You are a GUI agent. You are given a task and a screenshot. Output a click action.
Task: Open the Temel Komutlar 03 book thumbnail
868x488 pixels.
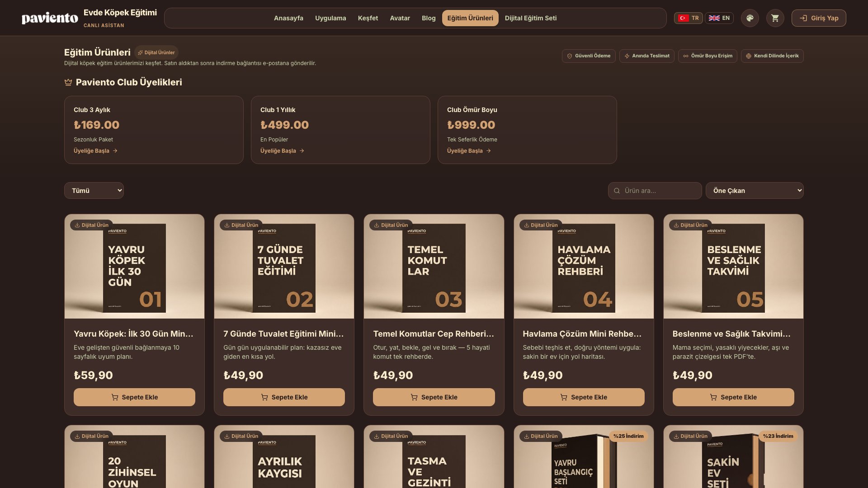[434, 267]
